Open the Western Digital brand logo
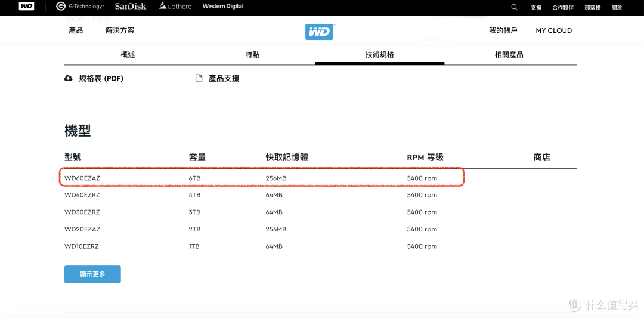Image resolution: width=644 pixels, height=318 pixels. [224, 7]
